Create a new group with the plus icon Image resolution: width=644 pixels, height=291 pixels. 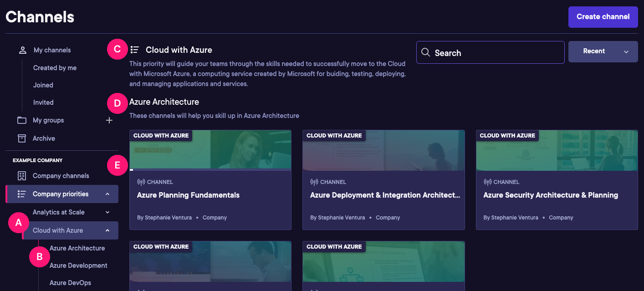109,120
